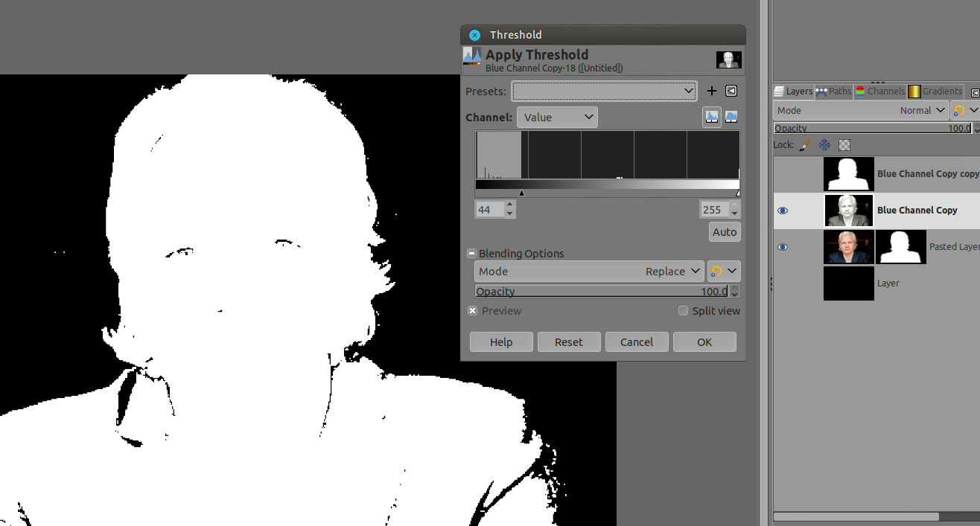
Task: Click the 'Layer' name text
Action: pos(888,283)
